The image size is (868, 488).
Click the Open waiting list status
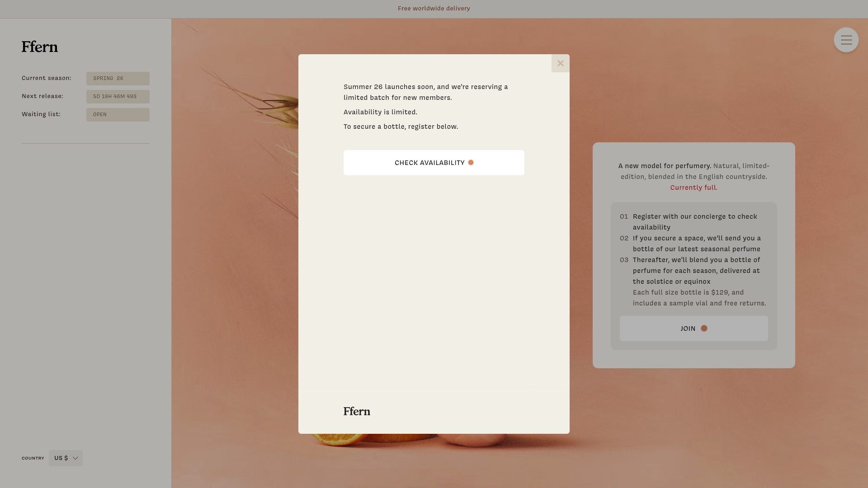(x=118, y=115)
